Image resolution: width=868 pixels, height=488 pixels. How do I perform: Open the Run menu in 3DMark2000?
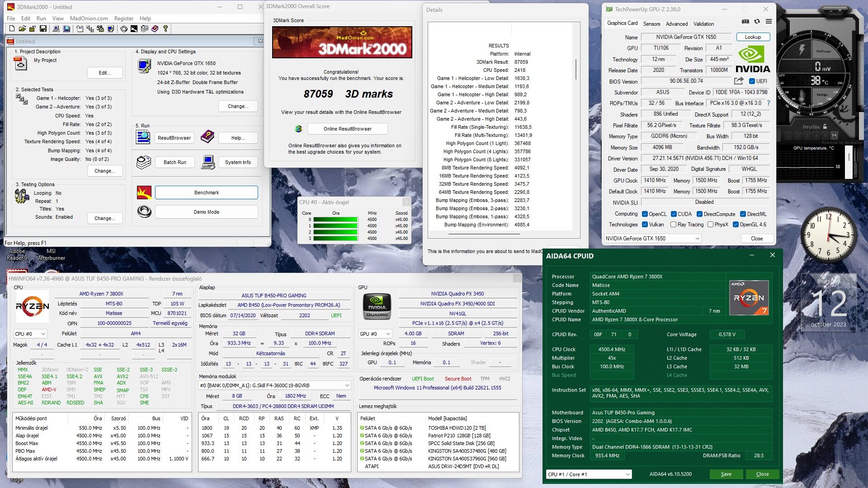(41, 19)
